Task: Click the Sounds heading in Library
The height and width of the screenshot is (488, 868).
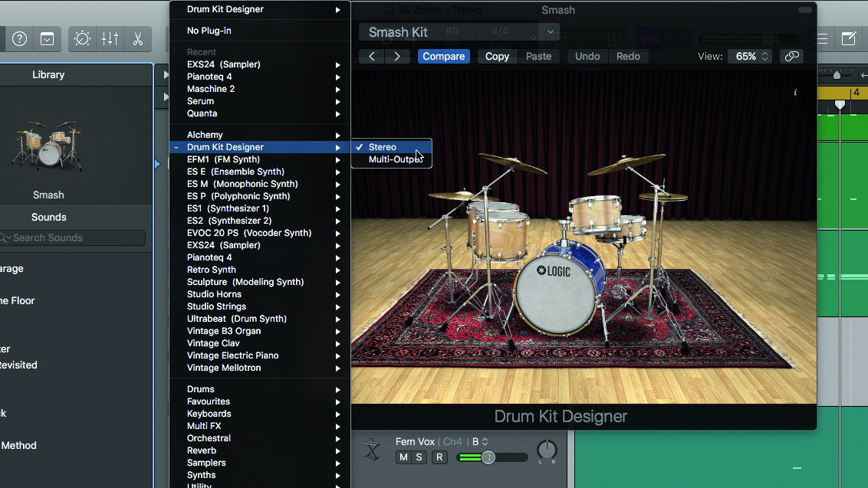Action: point(49,218)
